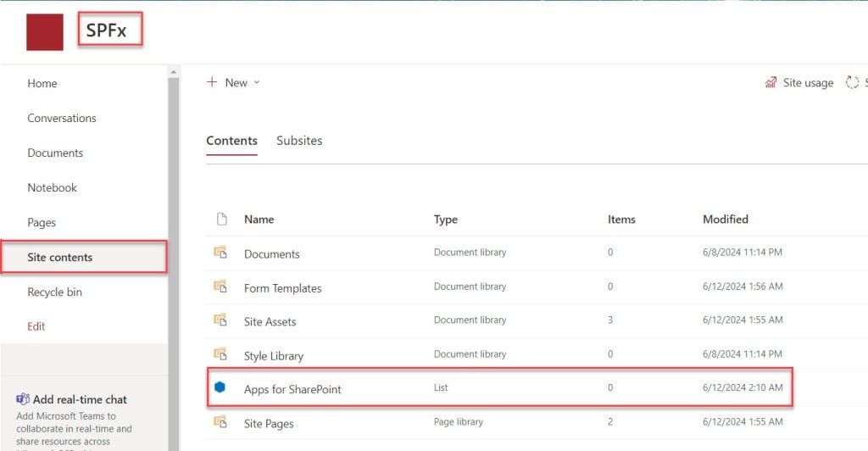Open the Apps for SharePoint list

click(x=292, y=389)
